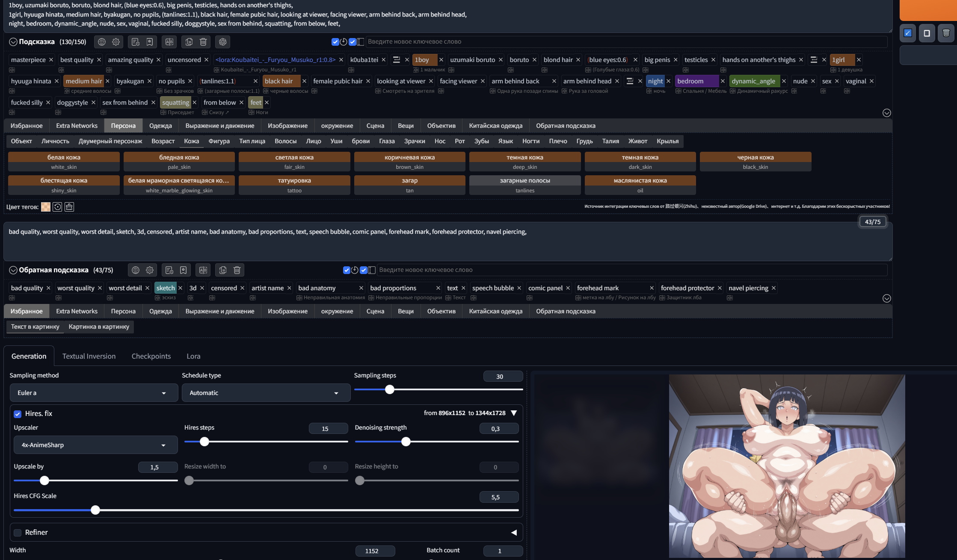Open language globe in Обратная подсказка toolbar

pyautogui.click(x=136, y=270)
